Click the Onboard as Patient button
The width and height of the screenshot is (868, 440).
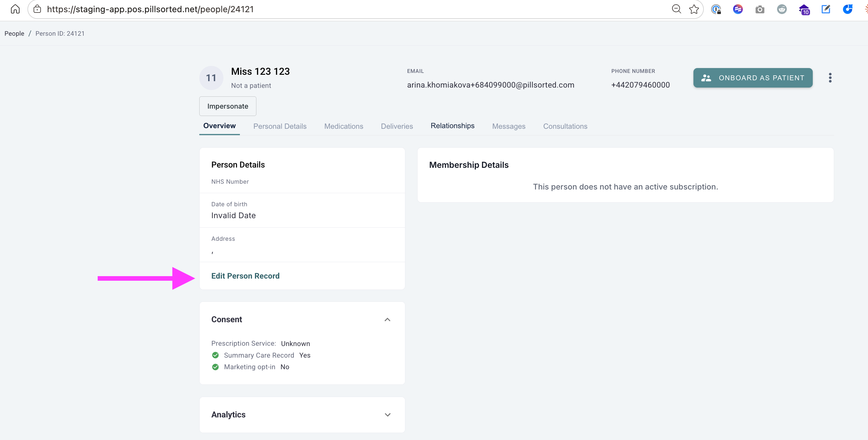[x=752, y=78]
